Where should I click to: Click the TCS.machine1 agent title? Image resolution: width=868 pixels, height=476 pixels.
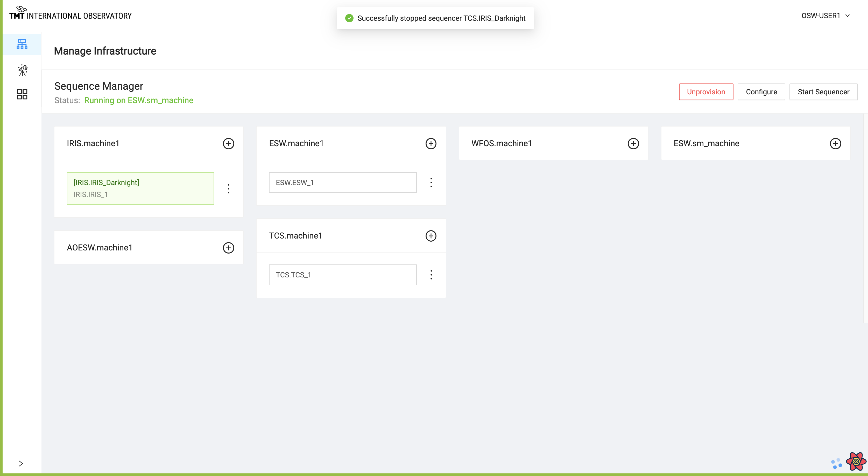pos(295,236)
